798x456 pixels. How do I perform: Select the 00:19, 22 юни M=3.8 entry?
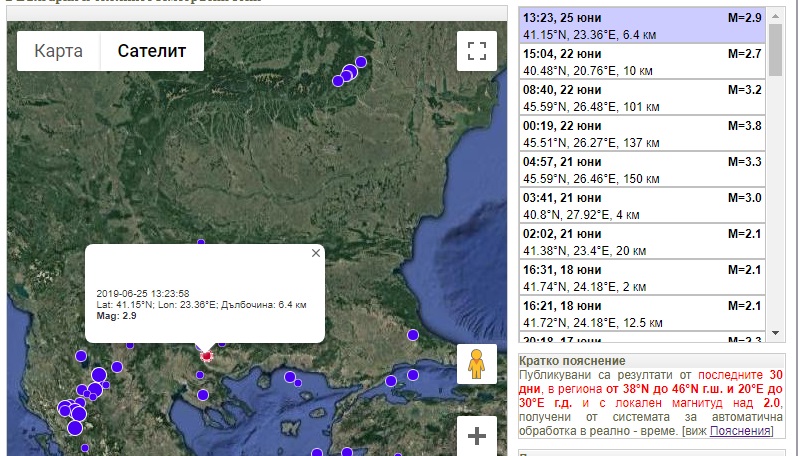(642, 134)
